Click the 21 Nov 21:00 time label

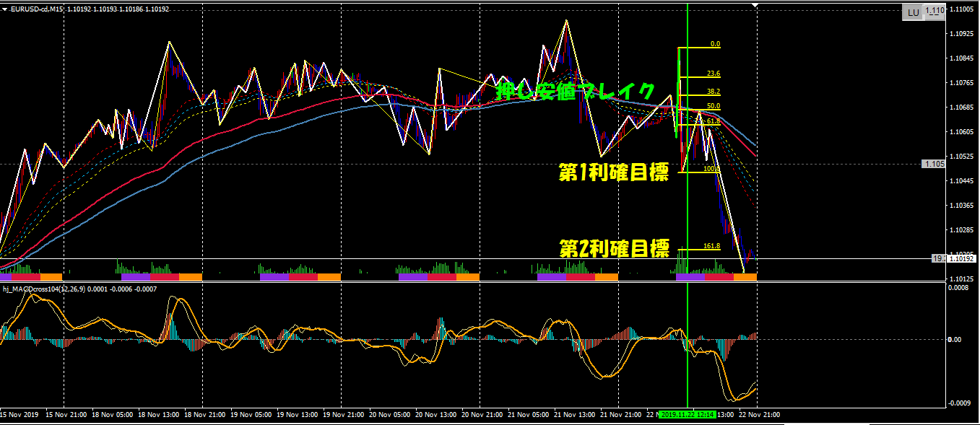[621, 415]
